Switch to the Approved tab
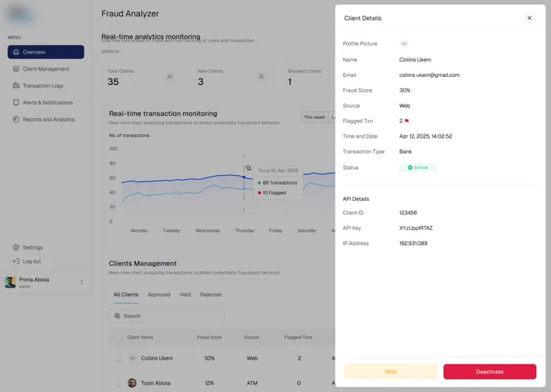The image size is (551, 392). pyautogui.click(x=159, y=295)
